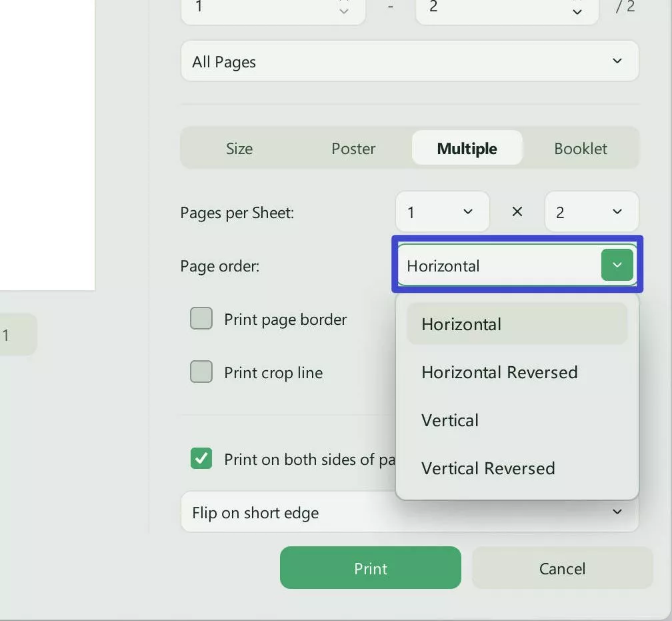Open the first Pages per Sheet dropdown
The height and width of the screenshot is (621, 672).
tap(442, 211)
